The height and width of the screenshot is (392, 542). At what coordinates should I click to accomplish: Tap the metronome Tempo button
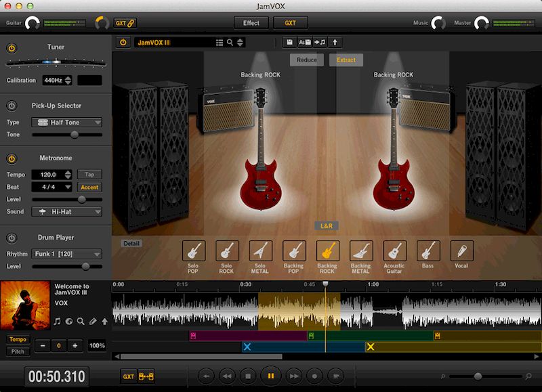tap(90, 174)
